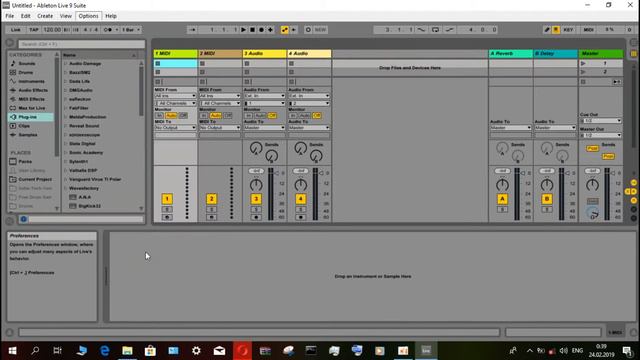640x360 pixels.
Task: Click Stop All Clips on Master
Action: click(x=583, y=82)
